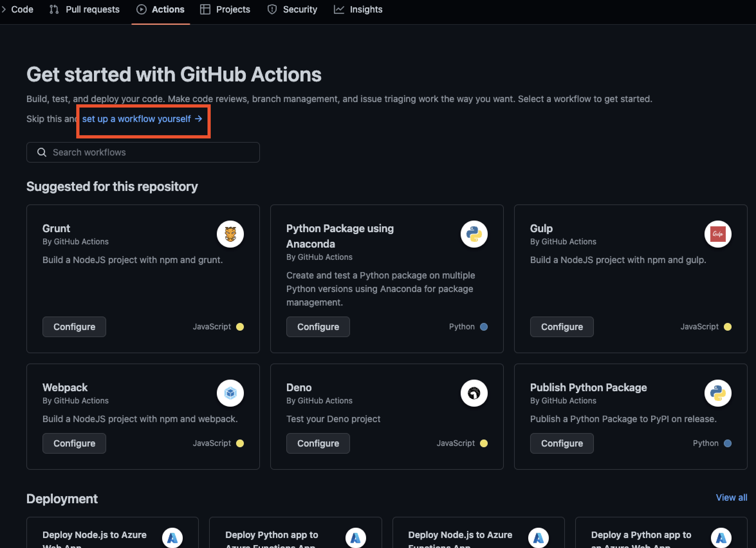This screenshot has width=756, height=548.
Task: Click the Insights graph icon in the navigation
Action: (x=338, y=9)
